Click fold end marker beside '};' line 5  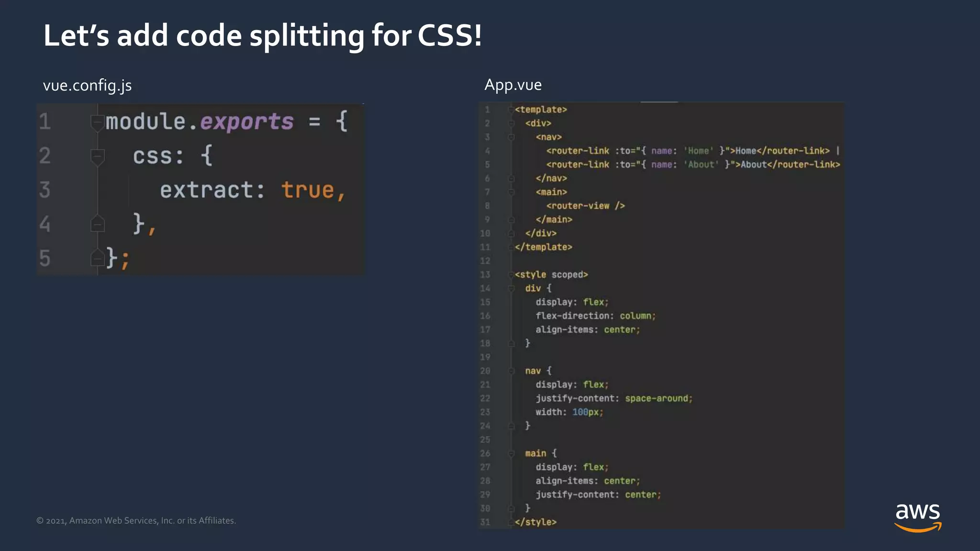pyautogui.click(x=98, y=258)
